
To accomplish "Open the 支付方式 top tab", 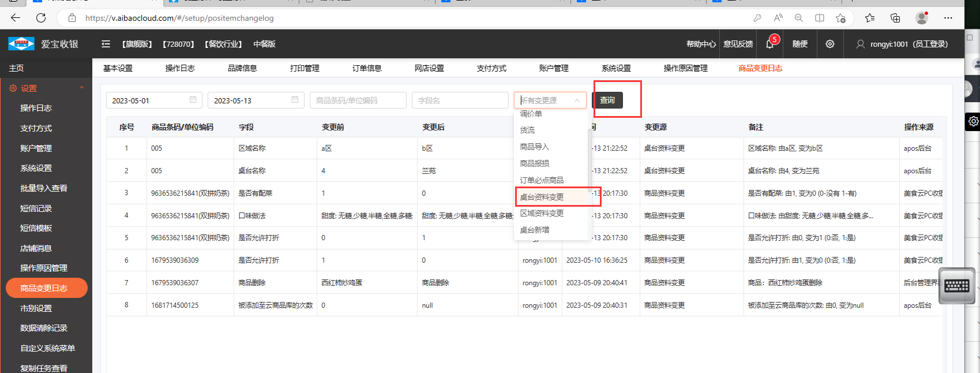I will (x=491, y=68).
